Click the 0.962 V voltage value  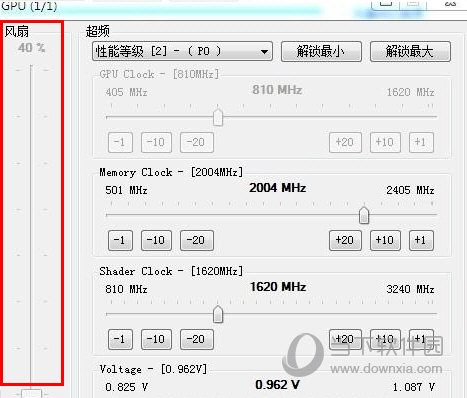[277, 385]
